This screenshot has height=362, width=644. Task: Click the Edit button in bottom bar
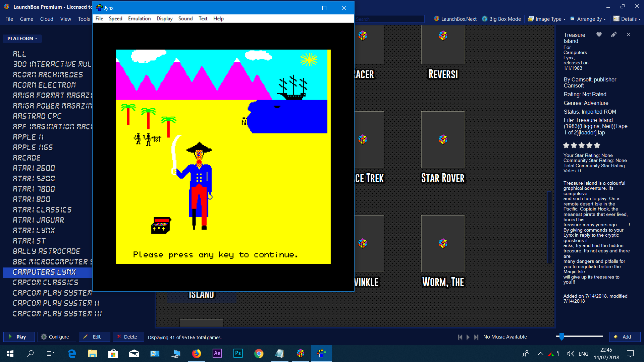point(95,337)
